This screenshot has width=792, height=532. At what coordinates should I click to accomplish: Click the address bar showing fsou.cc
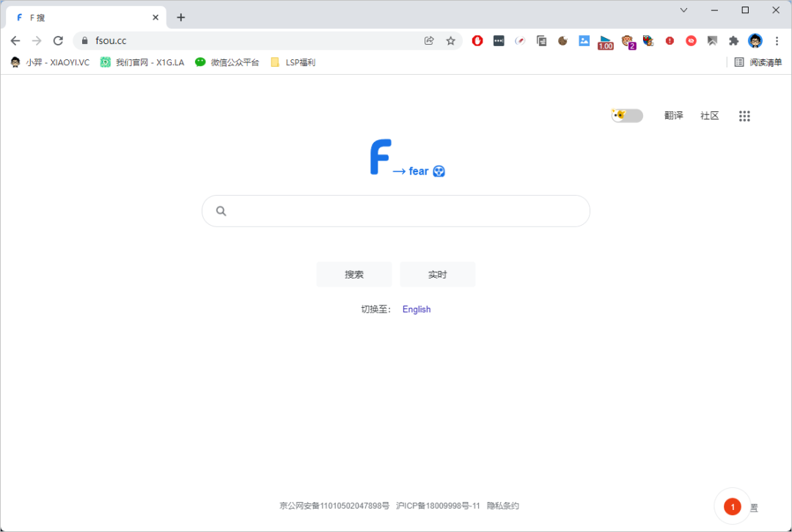click(268, 41)
